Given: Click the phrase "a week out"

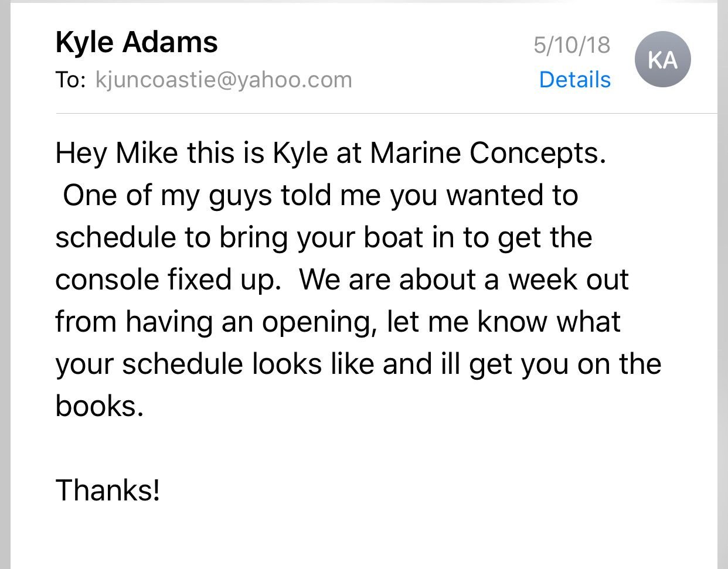Looking at the screenshot, I should click(x=556, y=280).
